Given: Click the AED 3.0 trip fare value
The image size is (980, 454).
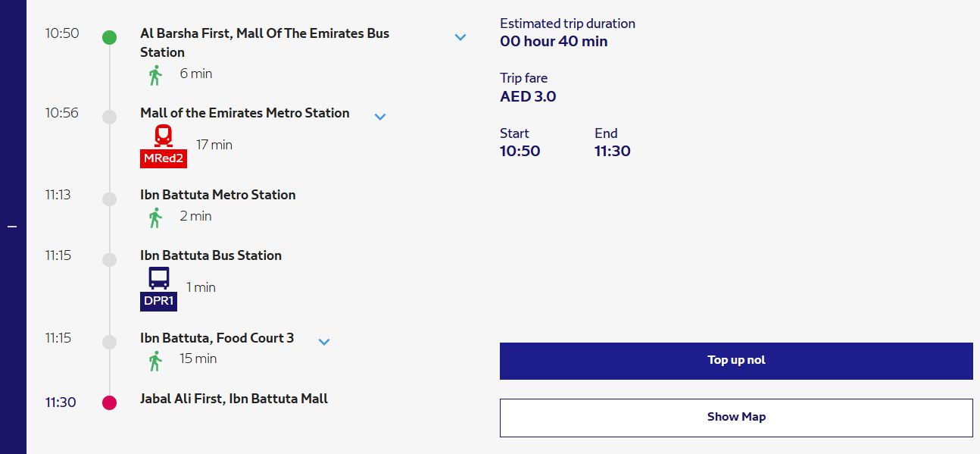Looking at the screenshot, I should click(x=528, y=97).
